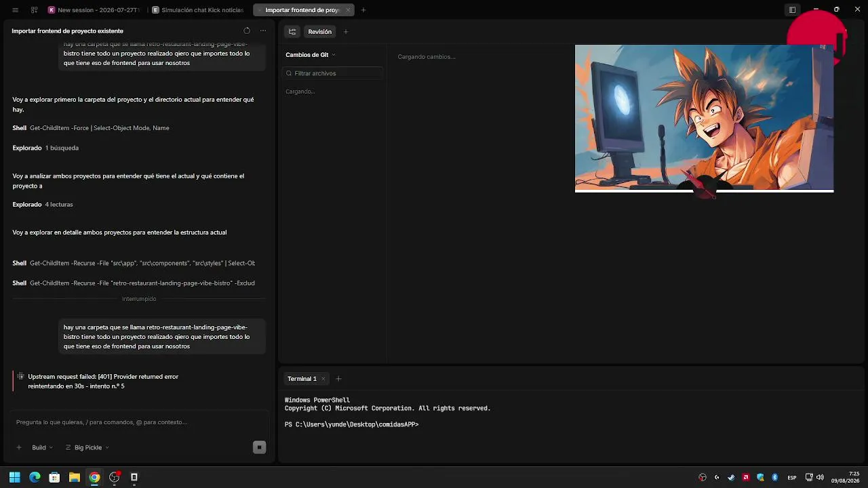
Task: Focus the Filtrar archivos search field
Action: 333,73
